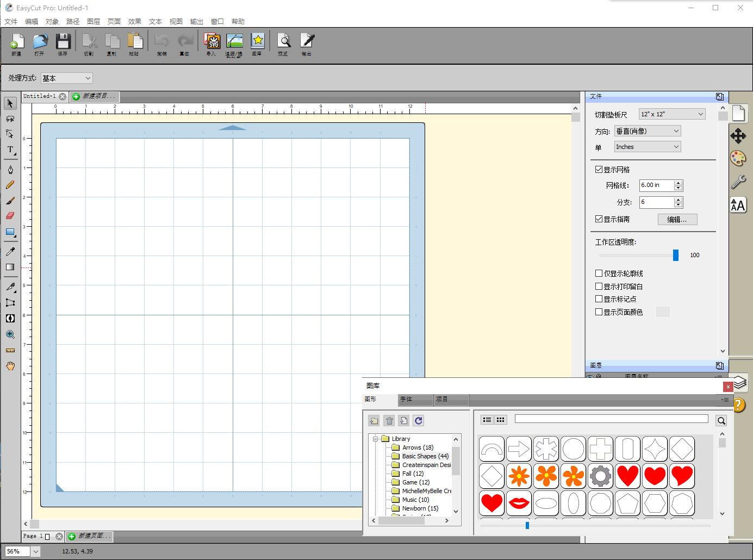Click the 编辑... button
753x560 pixels.
pyautogui.click(x=677, y=220)
